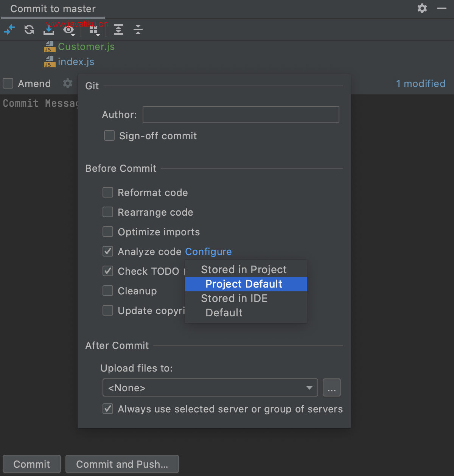The height and width of the screenshot is (476, 454).
Task: Click the Commit button
Action: tap(32, 464)
